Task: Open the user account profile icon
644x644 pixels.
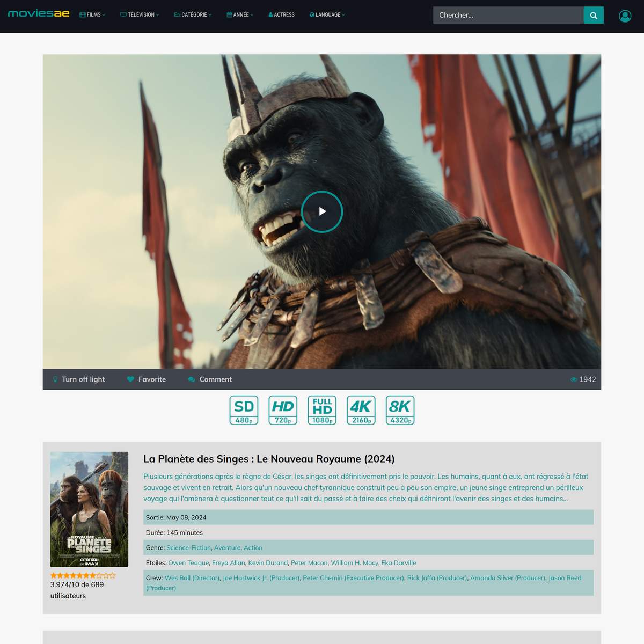Action: pos(625,16)
